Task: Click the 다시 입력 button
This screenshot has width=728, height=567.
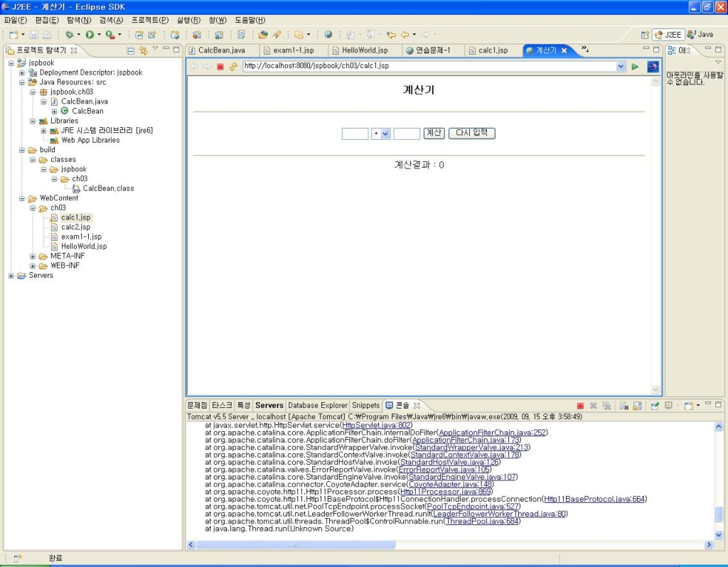Action: (472, 133)
